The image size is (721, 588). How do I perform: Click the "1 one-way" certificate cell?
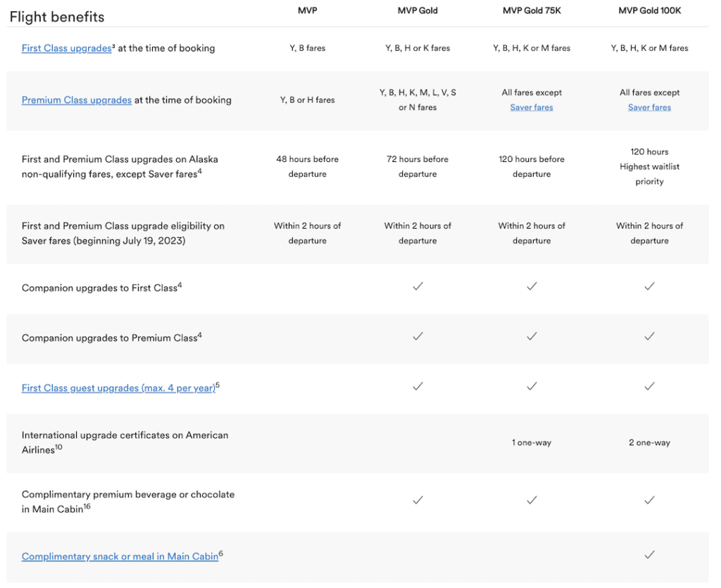click(532, 443)
